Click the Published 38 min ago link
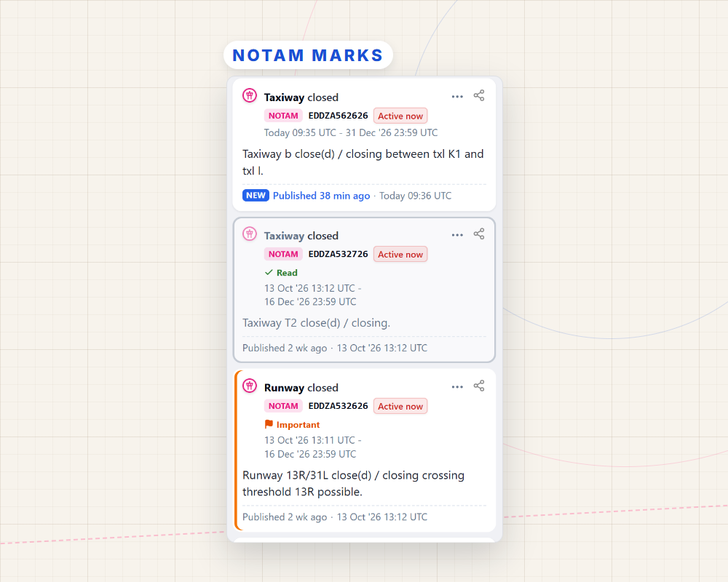Screen dimensions: 728x582 pos(321,196)
